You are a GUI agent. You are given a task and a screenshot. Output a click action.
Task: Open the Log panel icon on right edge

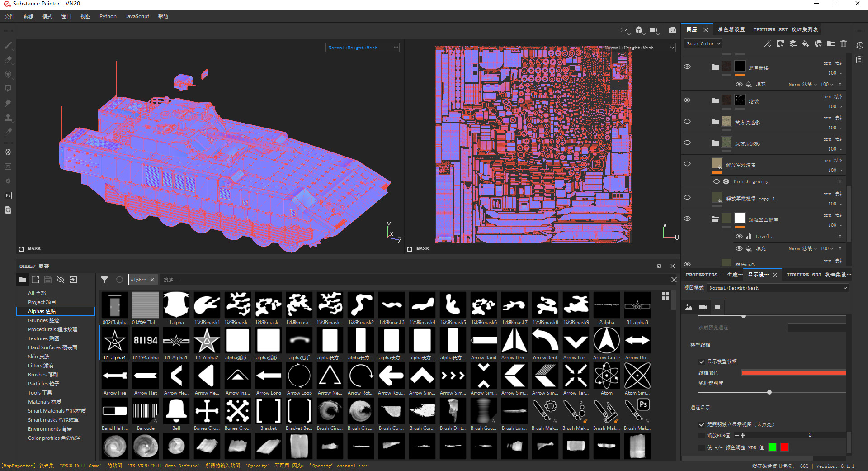pos(860,60)
